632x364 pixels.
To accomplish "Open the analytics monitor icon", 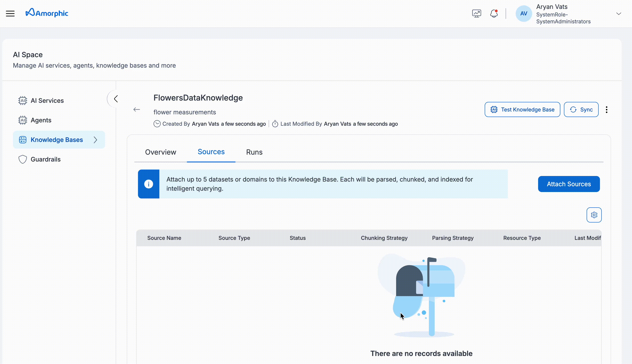I will click(x=476, y=13).
